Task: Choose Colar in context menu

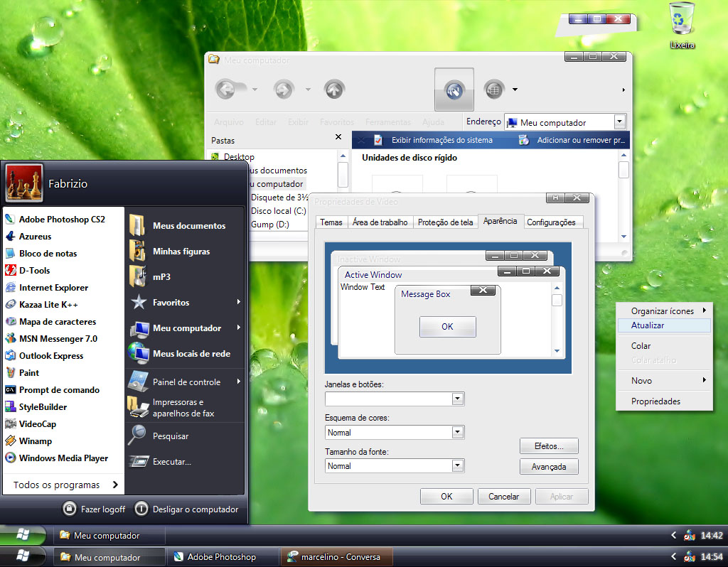Action: [x=665, y=346]
